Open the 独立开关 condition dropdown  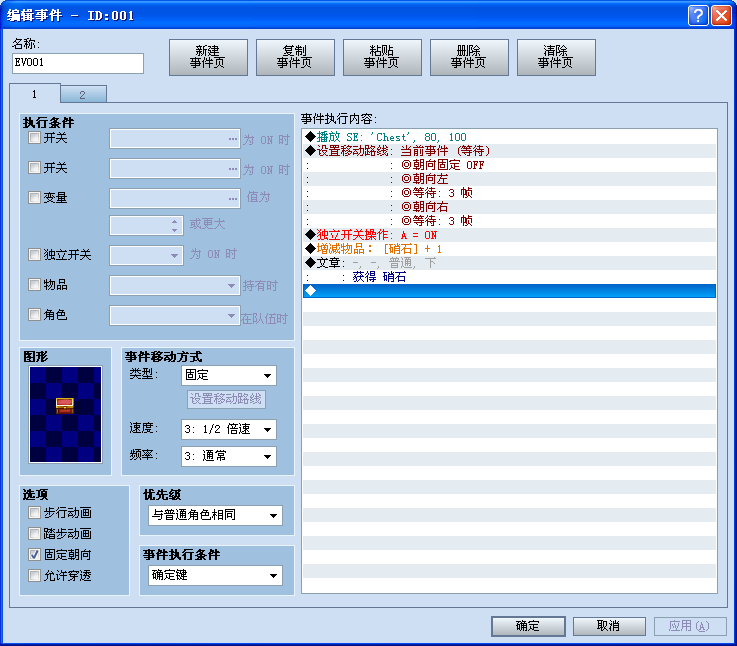[146, 255]
